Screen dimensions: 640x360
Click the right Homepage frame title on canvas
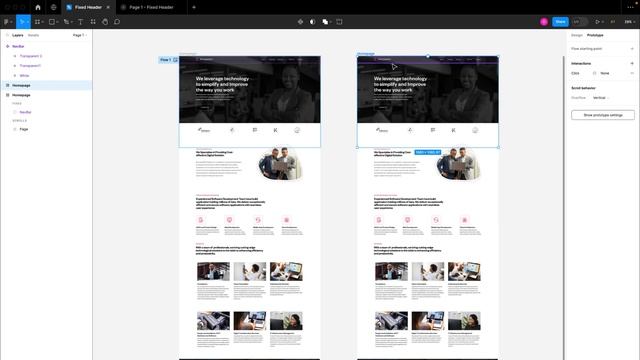point(366,53)
